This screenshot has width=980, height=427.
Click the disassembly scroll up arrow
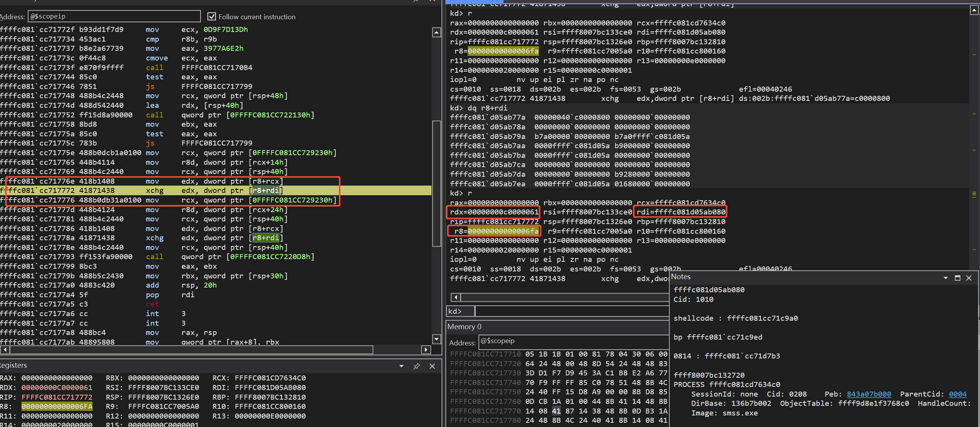coord(436,32)
